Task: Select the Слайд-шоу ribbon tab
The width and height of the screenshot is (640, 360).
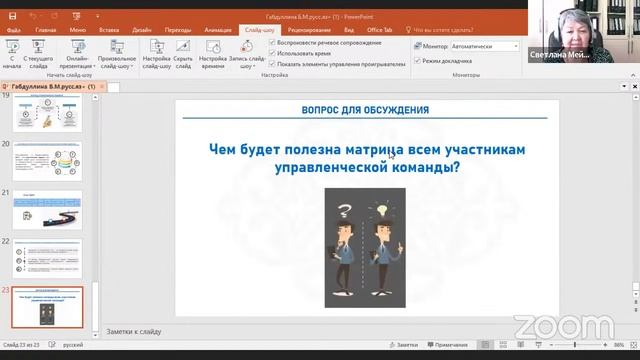Action: point(260,30)
